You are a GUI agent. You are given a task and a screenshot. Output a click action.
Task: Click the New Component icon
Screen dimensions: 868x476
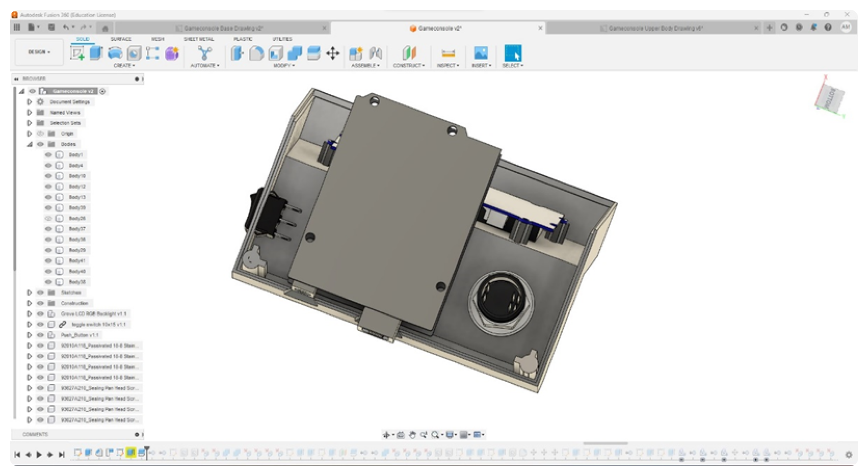[x=356, y=53]
